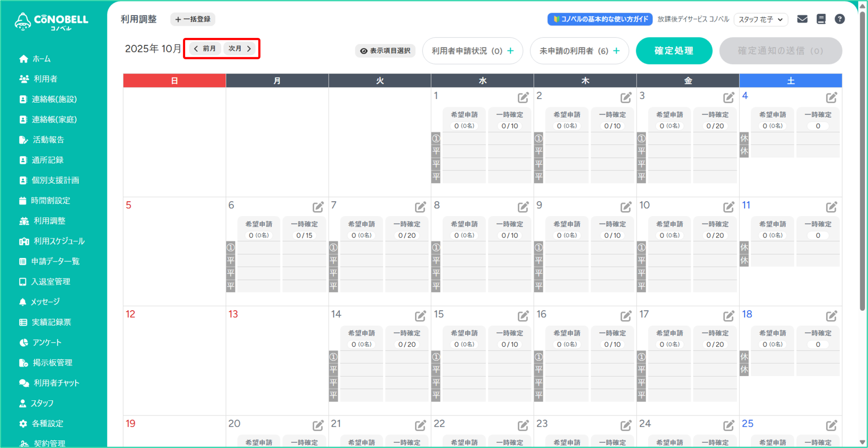
Task: Toggle the 表示項目選択 display items eye button
Action: click(385, 51)
